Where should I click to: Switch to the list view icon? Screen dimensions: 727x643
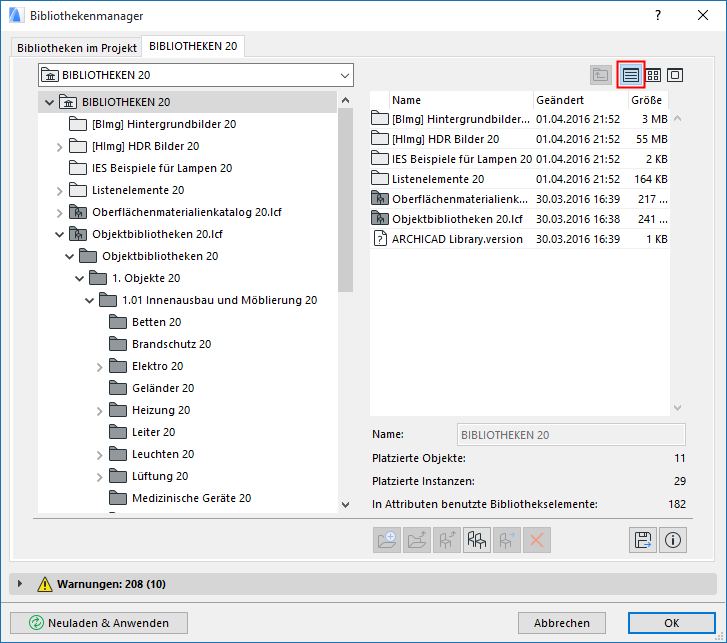coord(631,75)
